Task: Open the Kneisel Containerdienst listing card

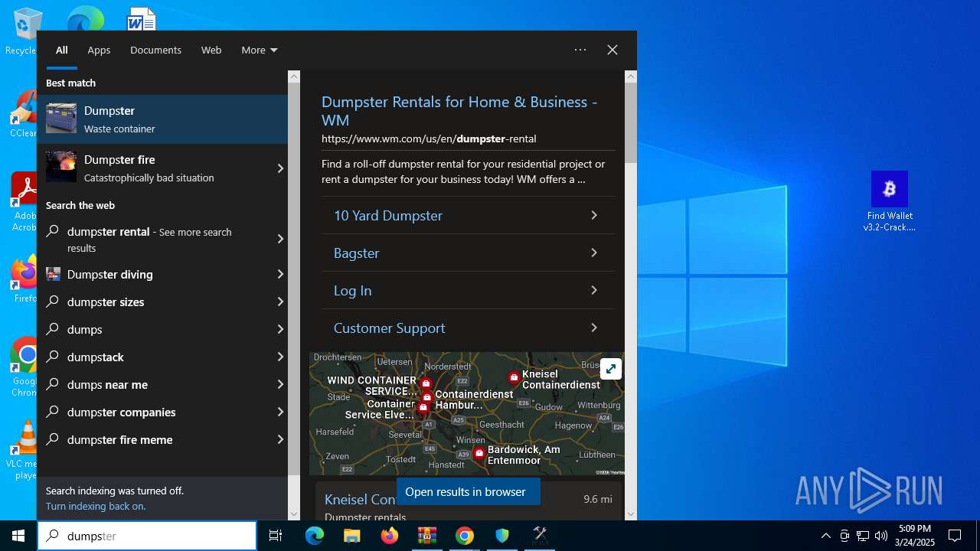Action: click(469, 501)
